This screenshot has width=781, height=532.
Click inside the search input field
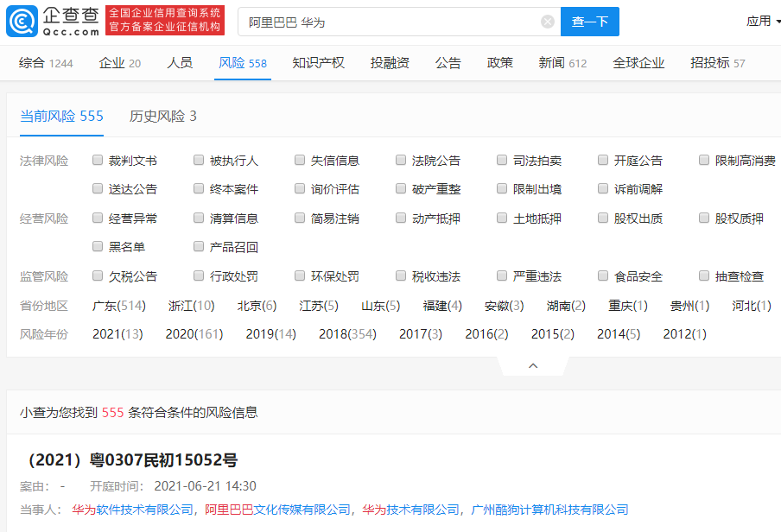coord(389,22)
